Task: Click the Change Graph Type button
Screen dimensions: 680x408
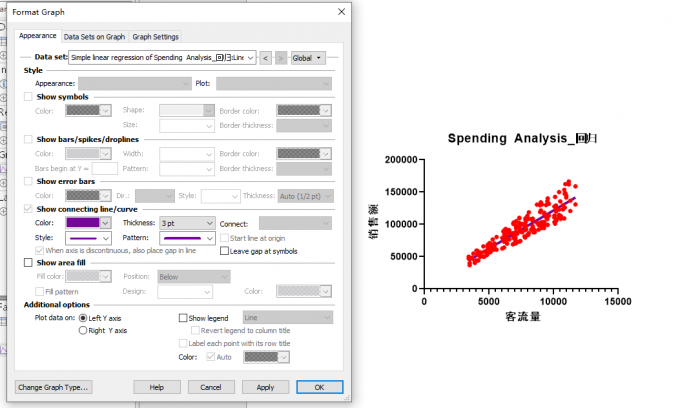Action: [53, 387]
